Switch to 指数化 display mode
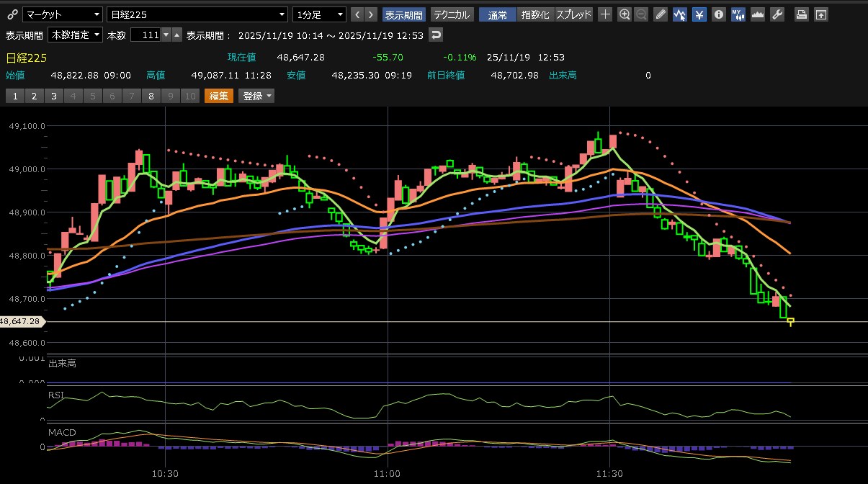 tap(534, 14)
